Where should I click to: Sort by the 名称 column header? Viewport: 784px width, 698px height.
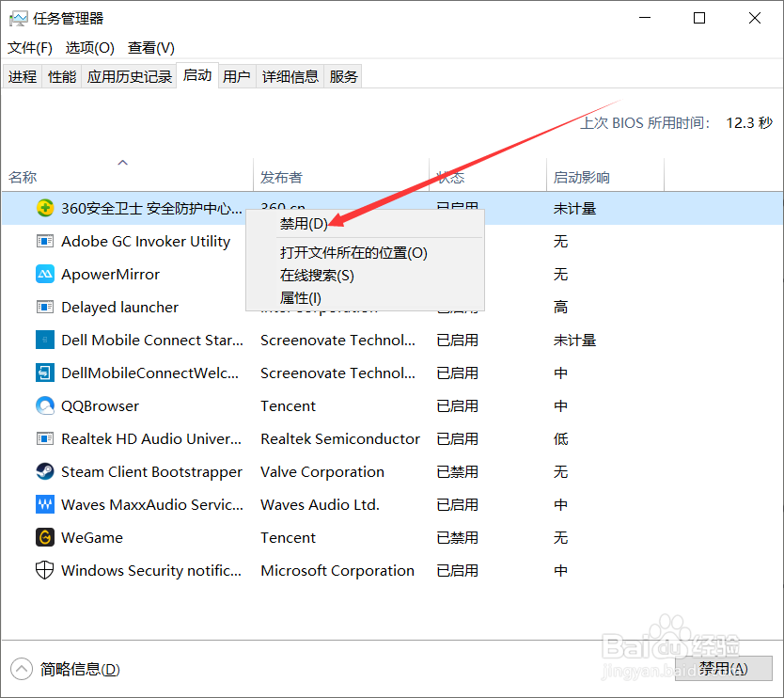coord(128,175)
